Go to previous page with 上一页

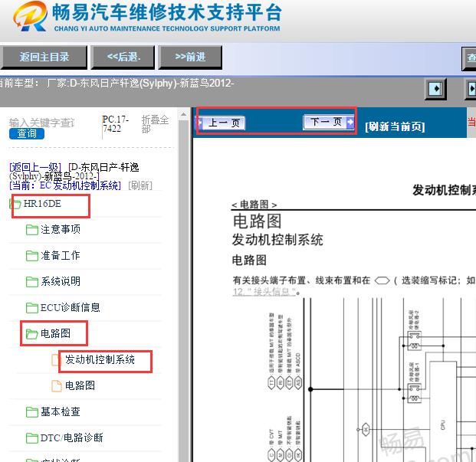coord(222,123)
